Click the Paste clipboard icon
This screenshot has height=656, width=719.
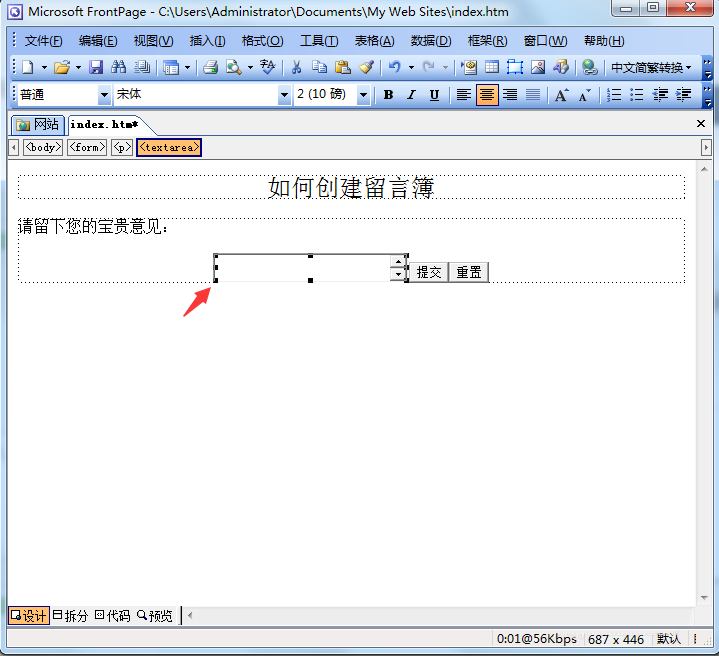[343, 67]
